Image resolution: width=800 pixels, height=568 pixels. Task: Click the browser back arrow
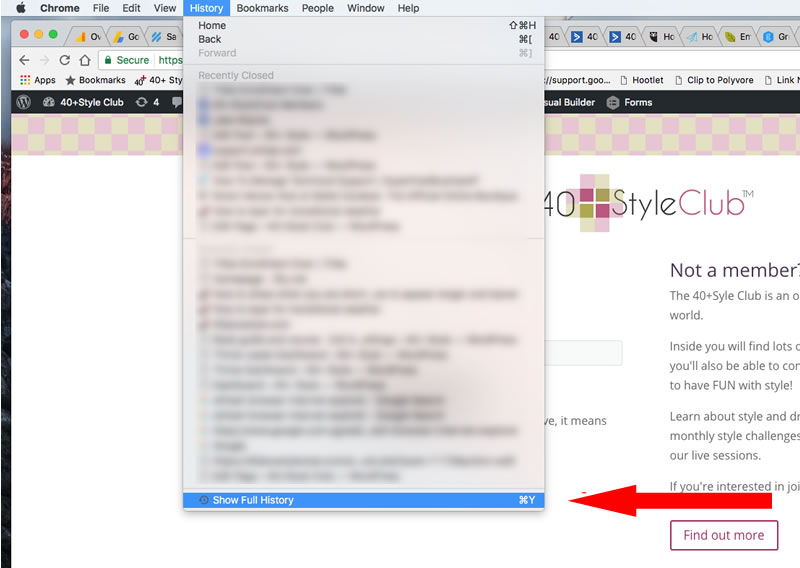pyautogui.click(x=24, y=60)
